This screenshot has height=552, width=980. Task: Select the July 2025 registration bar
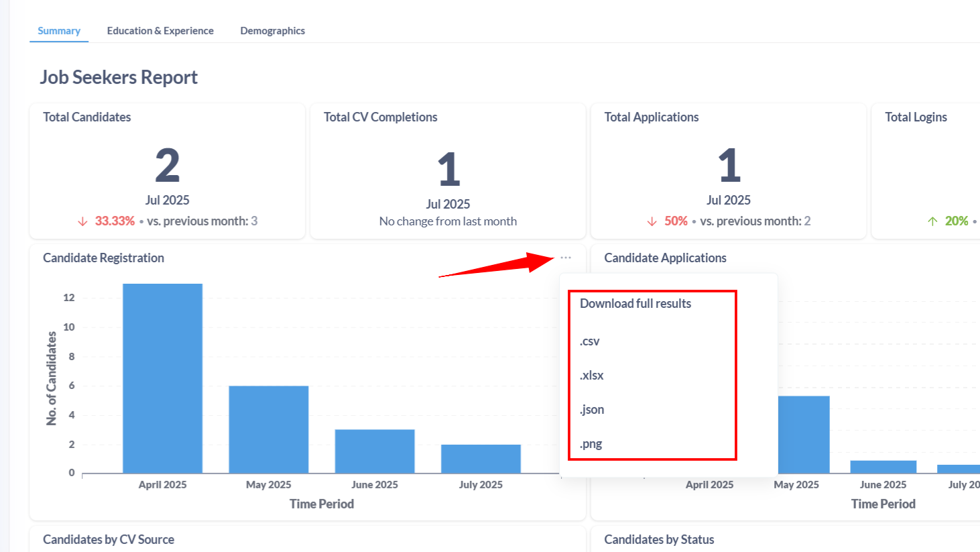click(x=481, y=459)
